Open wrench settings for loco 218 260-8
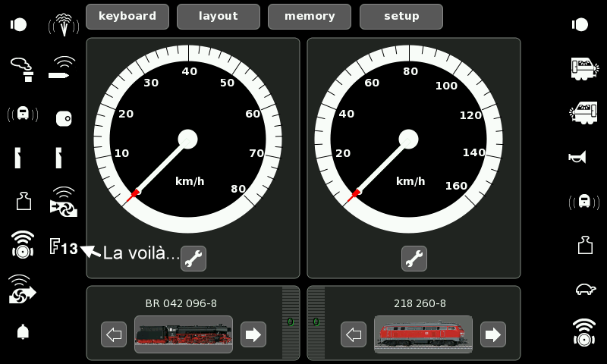Viewport: 607px width, 364px height. pyautogui.click(x=414, y=259)
